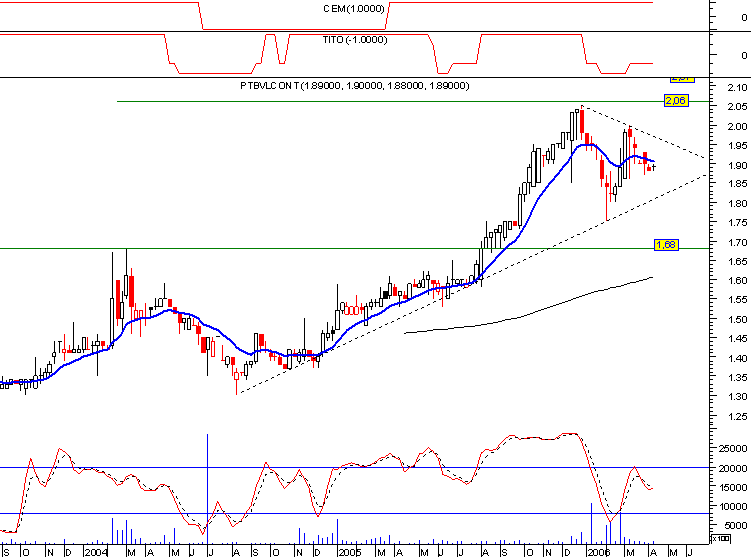Viewport: 751px width, 557px height.
Task: Click the 10000 volume axis value
Action: (733, 507)
